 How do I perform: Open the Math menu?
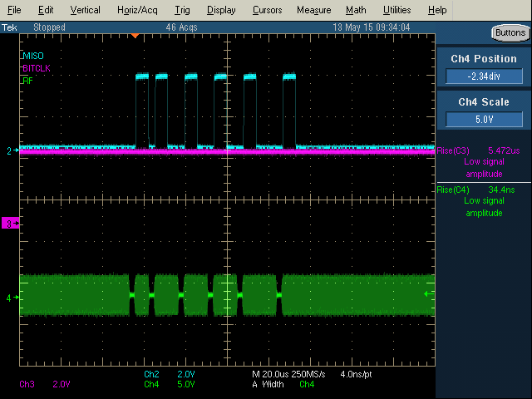(x=356, y=10)
